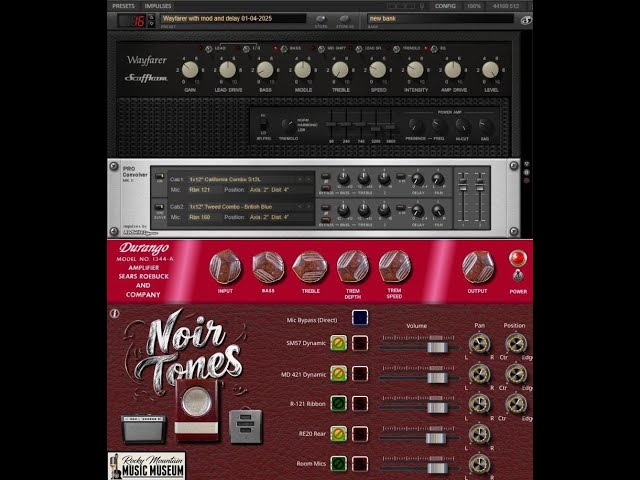Click the Wayfarer INTENSITY knob
The image size is (640, 480).
click(415, 70)
